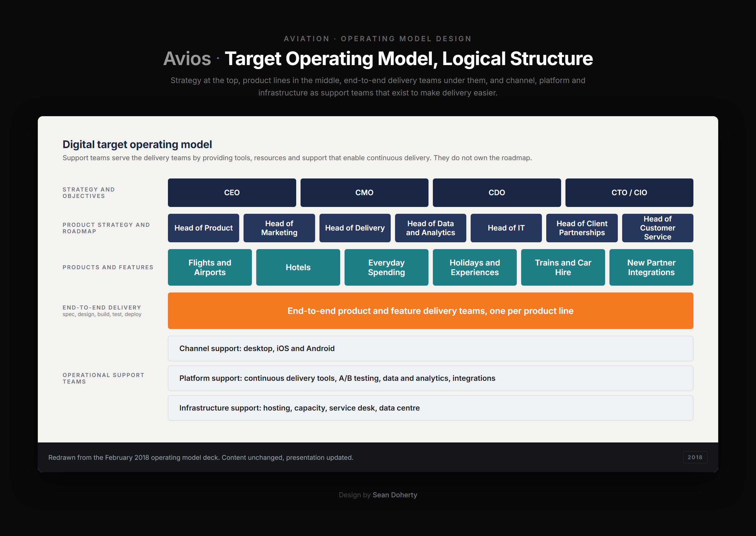
Task: Click the Hotels product tile
Action: tap(298, 267)
